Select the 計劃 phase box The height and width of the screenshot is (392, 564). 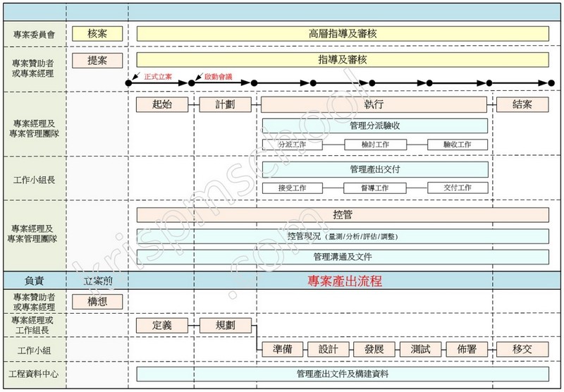click(x=226, y=105)
